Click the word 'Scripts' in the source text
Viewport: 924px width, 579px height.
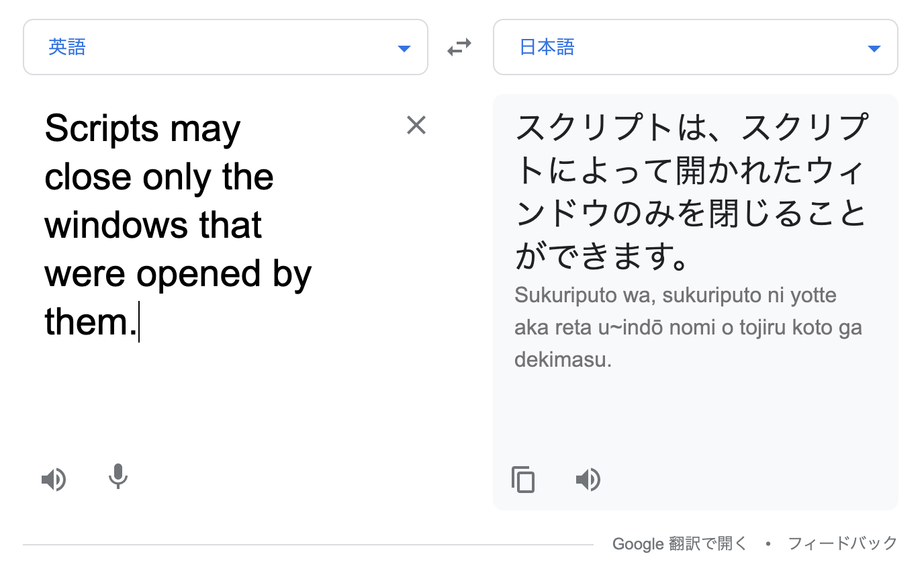click(92, 128)
